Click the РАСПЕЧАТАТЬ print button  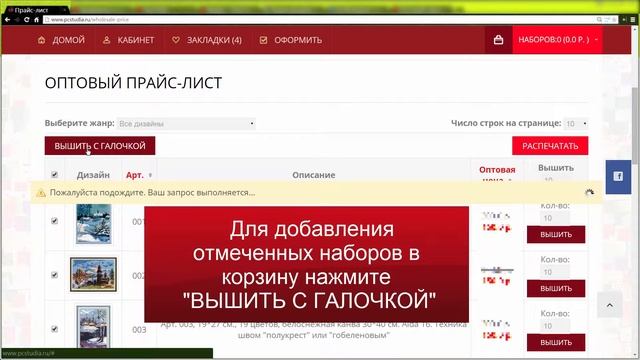tap(550, 146)
